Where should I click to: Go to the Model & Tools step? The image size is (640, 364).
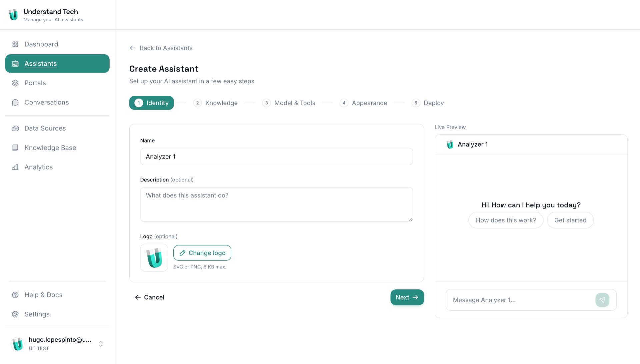(x=289, y=103)
